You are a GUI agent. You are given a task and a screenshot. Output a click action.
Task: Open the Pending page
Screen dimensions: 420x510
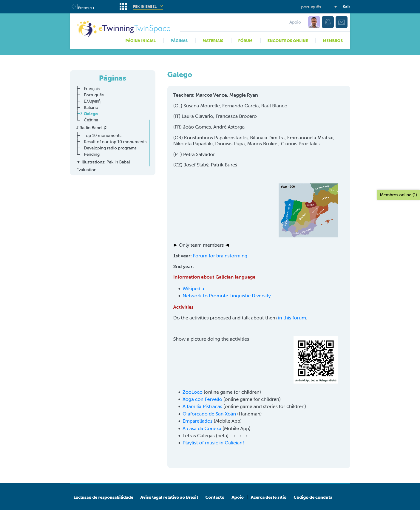(x=92, y=154)
